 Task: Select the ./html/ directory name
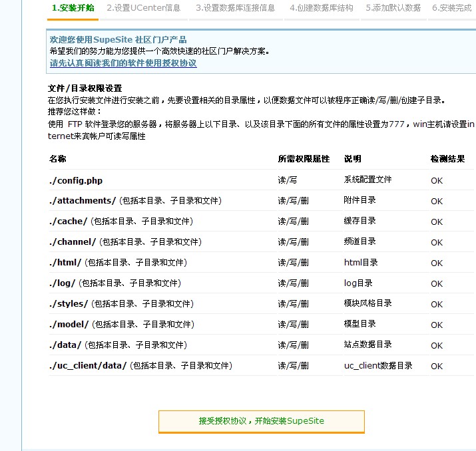pyautogui.click(x=65, y=262)
